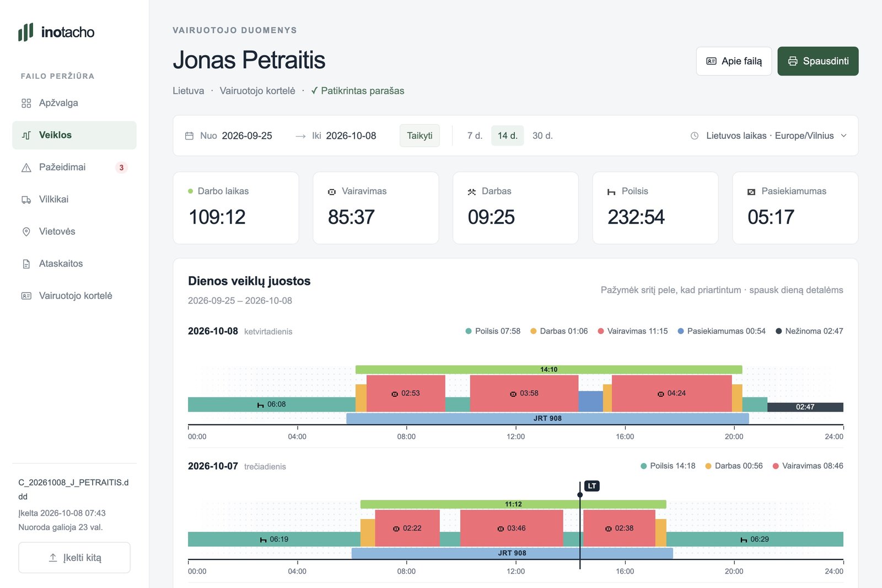Click the green 14:10 work time bar
Image resolution: width=882 pixels, height=588 pixels.
[x=548, y=369]
